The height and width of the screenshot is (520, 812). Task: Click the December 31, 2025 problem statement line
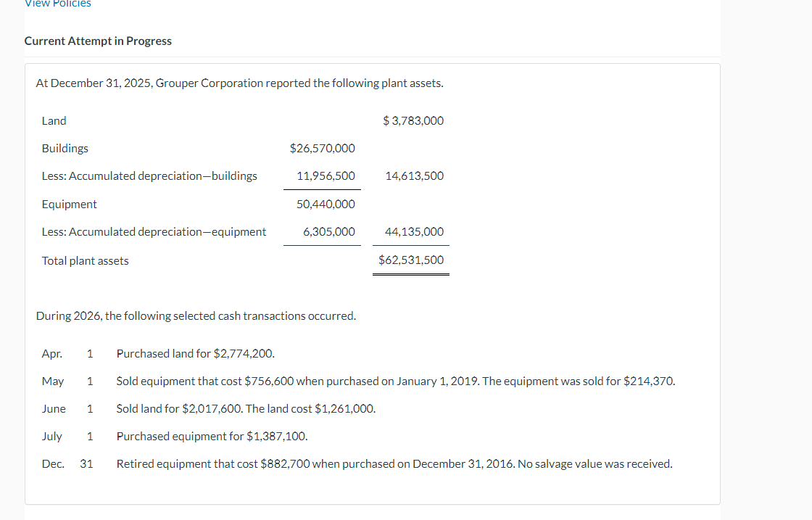click(239, 83)
